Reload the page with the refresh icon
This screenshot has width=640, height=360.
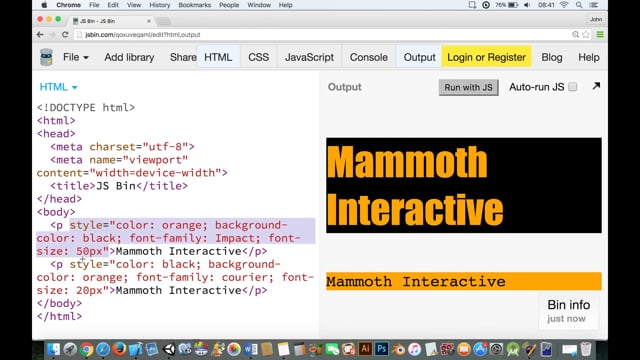[x=65, y=35]
